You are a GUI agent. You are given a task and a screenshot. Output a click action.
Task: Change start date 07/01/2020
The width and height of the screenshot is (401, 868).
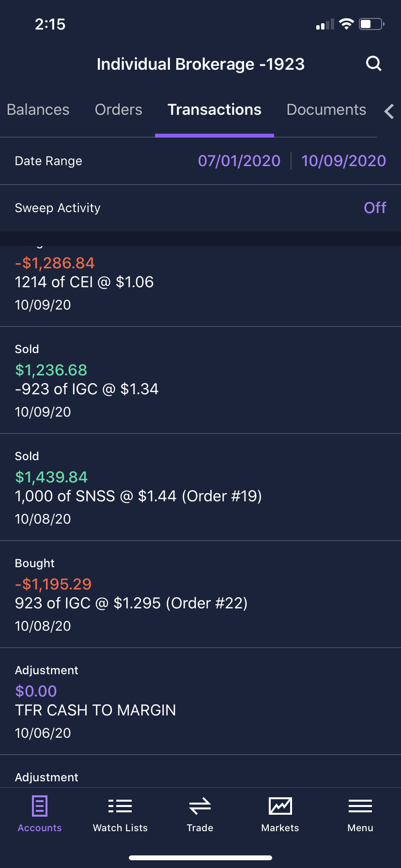tap(239, 161)
